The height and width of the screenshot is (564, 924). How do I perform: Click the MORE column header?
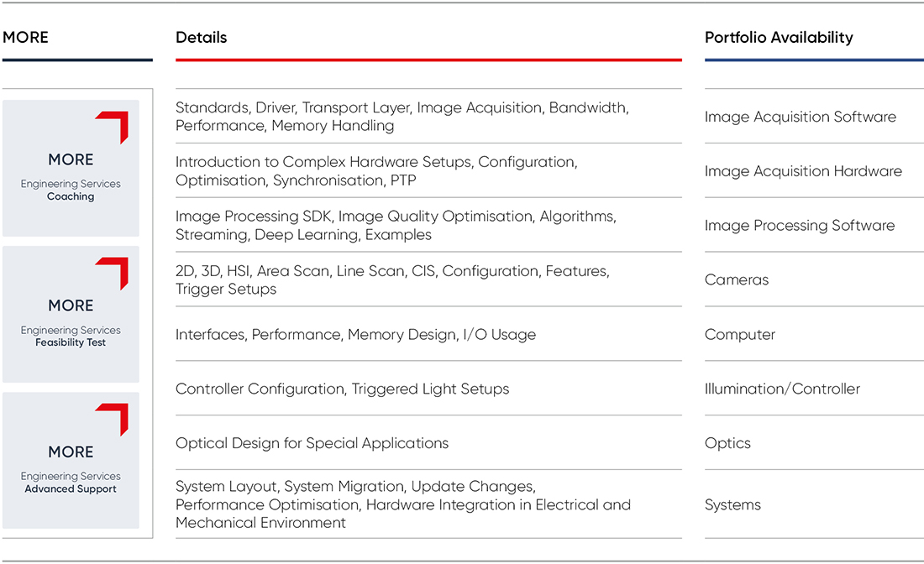(x=26, y=38)
